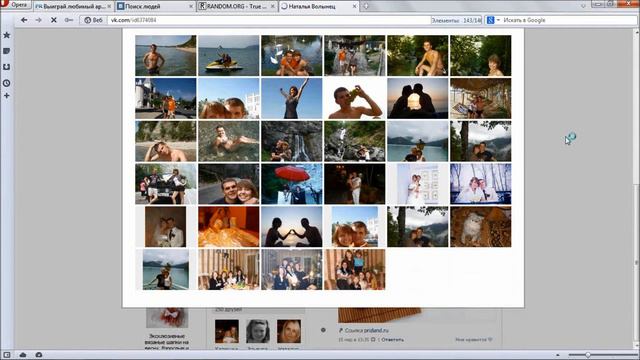Image resolution: width=640 pixels, height=360 pixels.
Task: Open the Notes panel in sidebar
Action: [x=7, y=51]
